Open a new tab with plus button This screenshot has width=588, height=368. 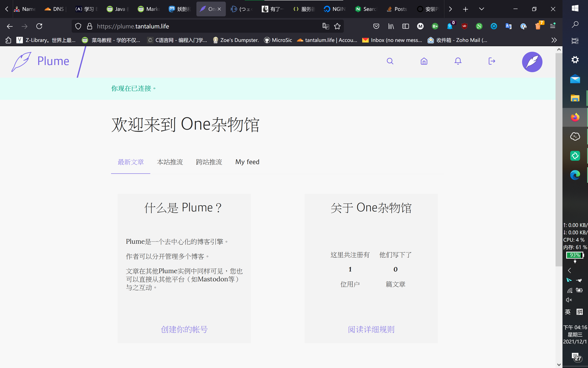465,9
